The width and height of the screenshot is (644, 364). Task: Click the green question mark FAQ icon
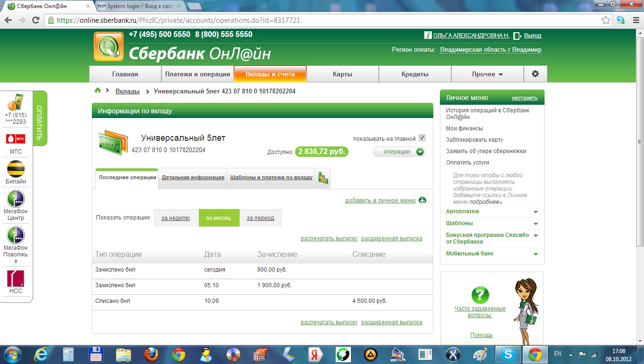[x=480, y=295]
